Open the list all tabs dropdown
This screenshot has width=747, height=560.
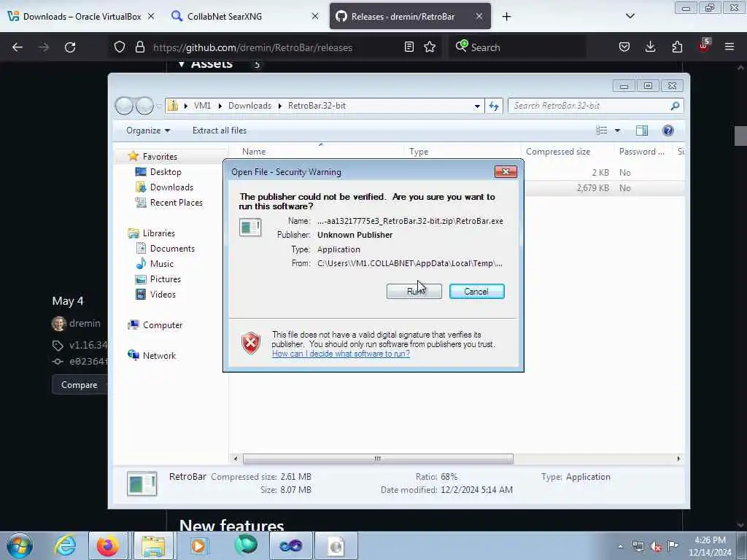(630, 16)
